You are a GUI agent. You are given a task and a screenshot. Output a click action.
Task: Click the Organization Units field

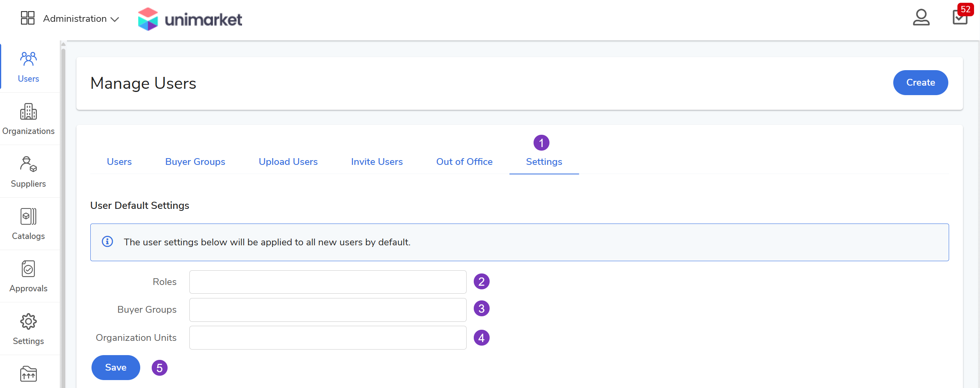pos(328,338)
